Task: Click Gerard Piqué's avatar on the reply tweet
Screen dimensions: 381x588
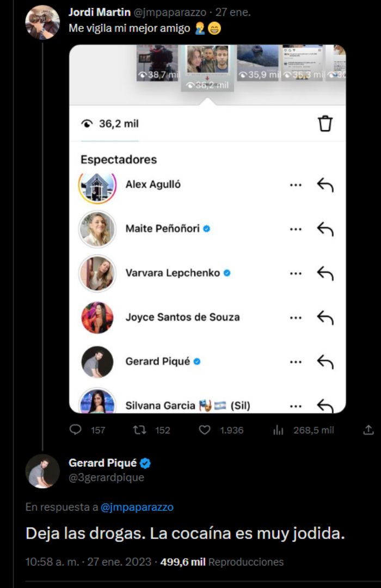Action: pos(42,471)
